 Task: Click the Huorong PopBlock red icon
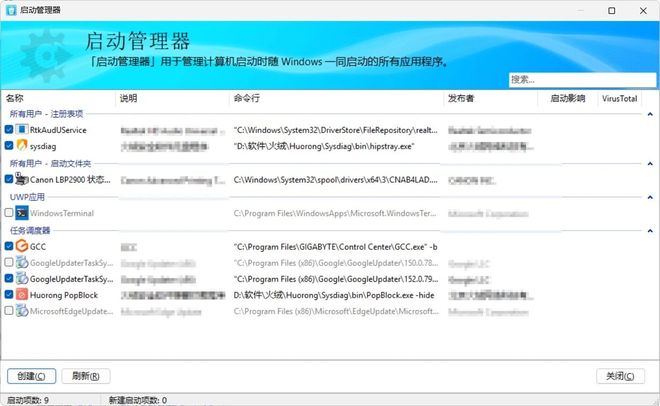pos(21,295)
